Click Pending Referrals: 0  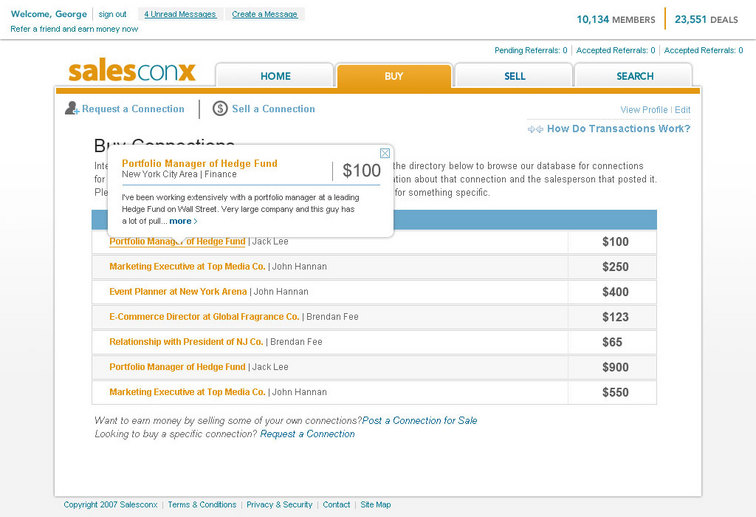pyautogui.click(x=530, y=50)
